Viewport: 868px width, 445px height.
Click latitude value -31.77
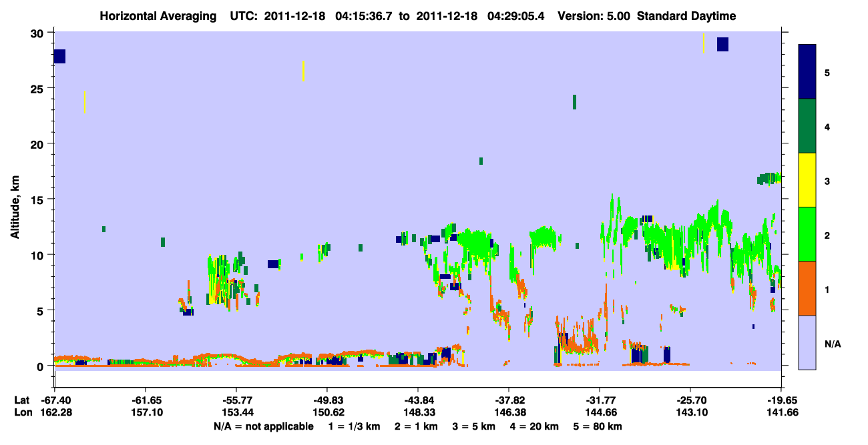point(600,400)
